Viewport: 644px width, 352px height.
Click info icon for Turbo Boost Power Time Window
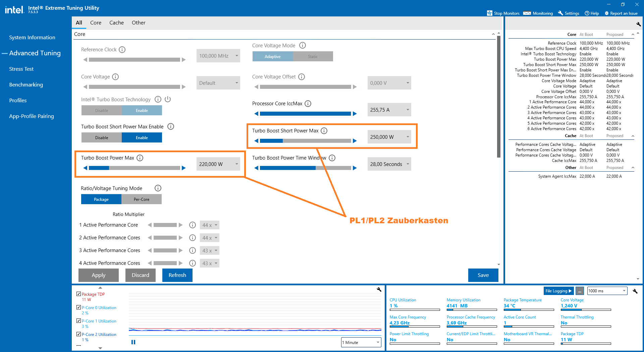click(x=332, y=158)
